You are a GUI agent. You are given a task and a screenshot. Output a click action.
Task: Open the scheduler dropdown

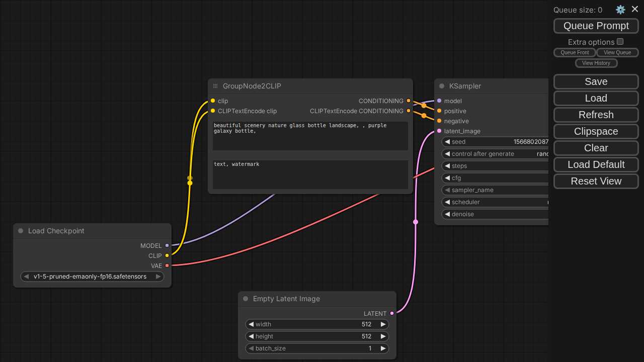click(x=496, y=202)
